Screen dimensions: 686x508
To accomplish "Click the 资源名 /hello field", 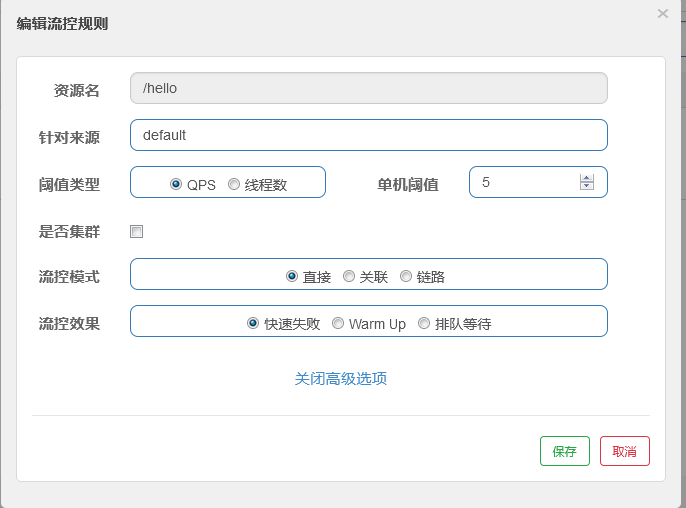I will click(369, 88).
